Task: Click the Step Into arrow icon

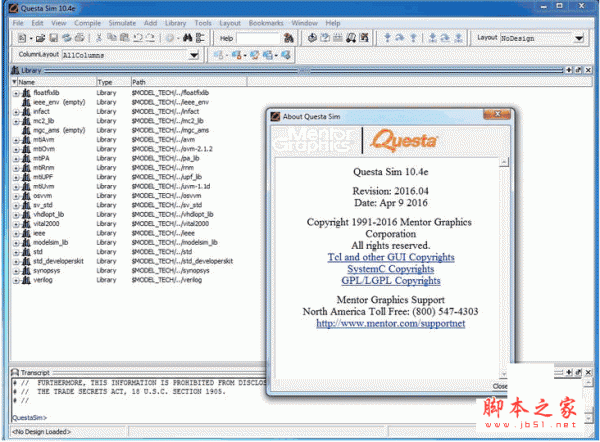Action: tap(387, 38)
